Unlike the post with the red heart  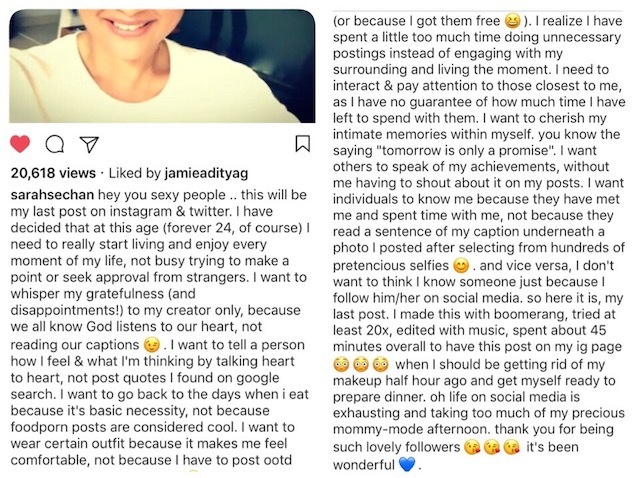(x=21, y=144)
